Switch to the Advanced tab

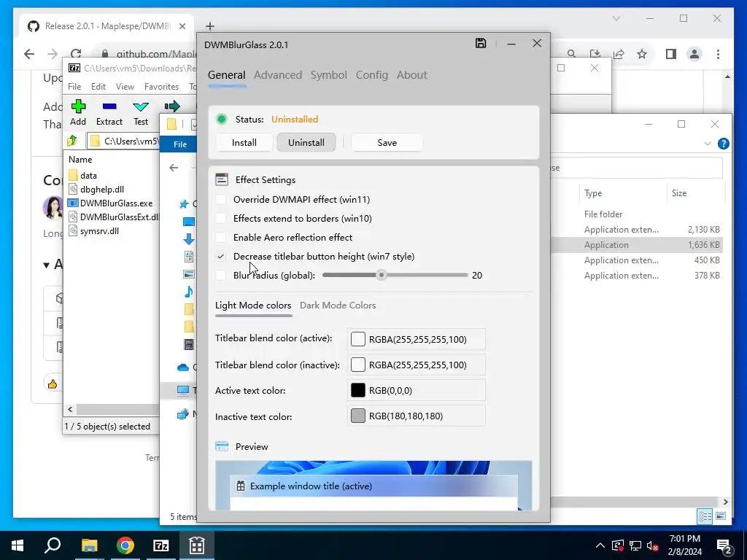[278, 75]
